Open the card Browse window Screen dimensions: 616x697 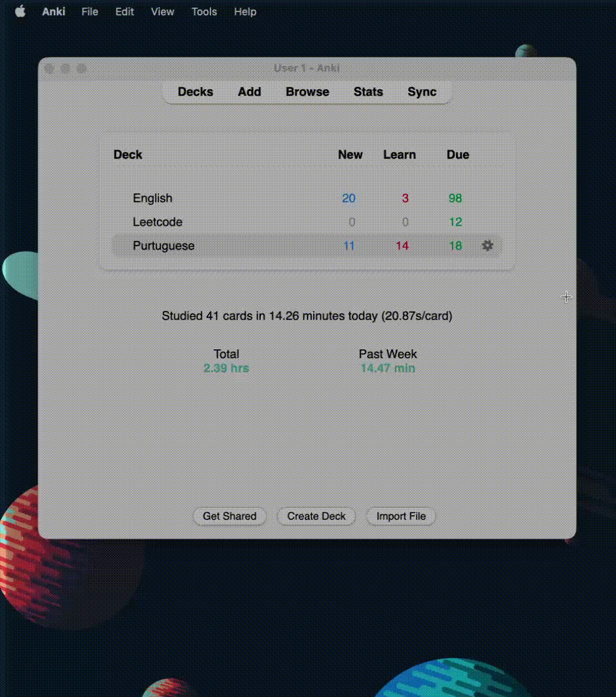pyautogui.click(x=307, y=92)
